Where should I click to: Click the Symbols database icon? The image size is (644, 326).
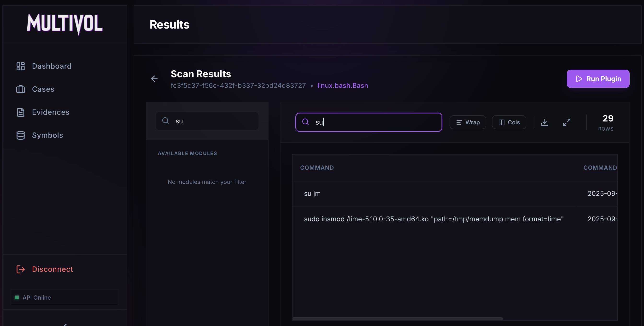coord(21,135)
